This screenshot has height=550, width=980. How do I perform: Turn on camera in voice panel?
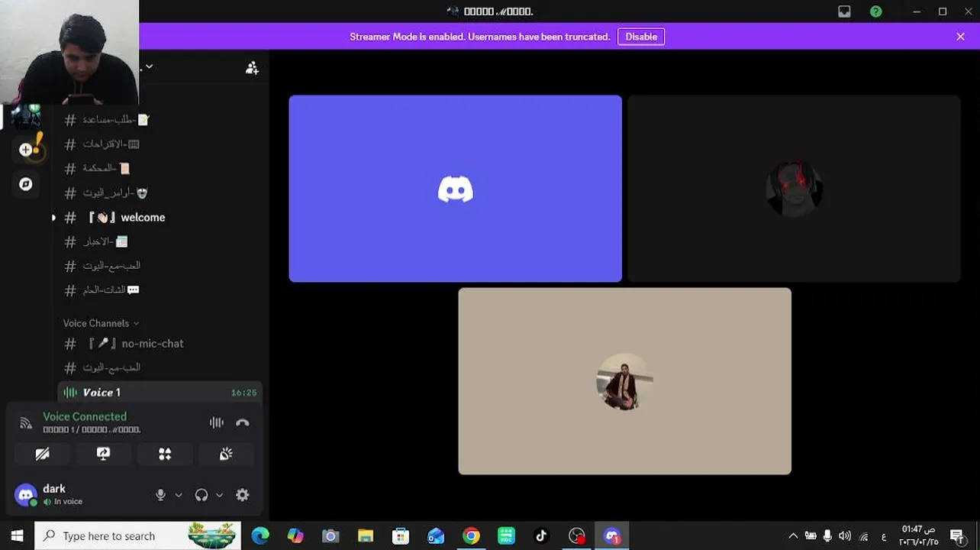[x=43, y=454]
